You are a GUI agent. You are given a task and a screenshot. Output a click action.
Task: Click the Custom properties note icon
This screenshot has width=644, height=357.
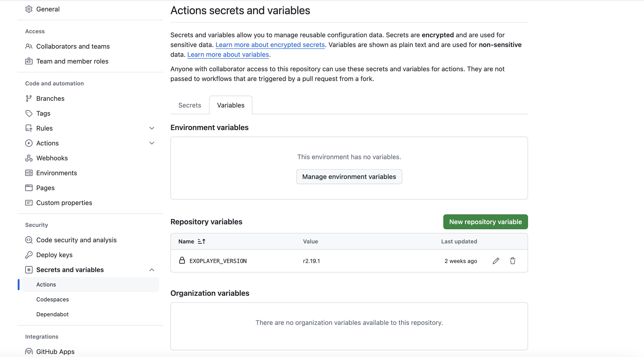[x=29, y=203]
